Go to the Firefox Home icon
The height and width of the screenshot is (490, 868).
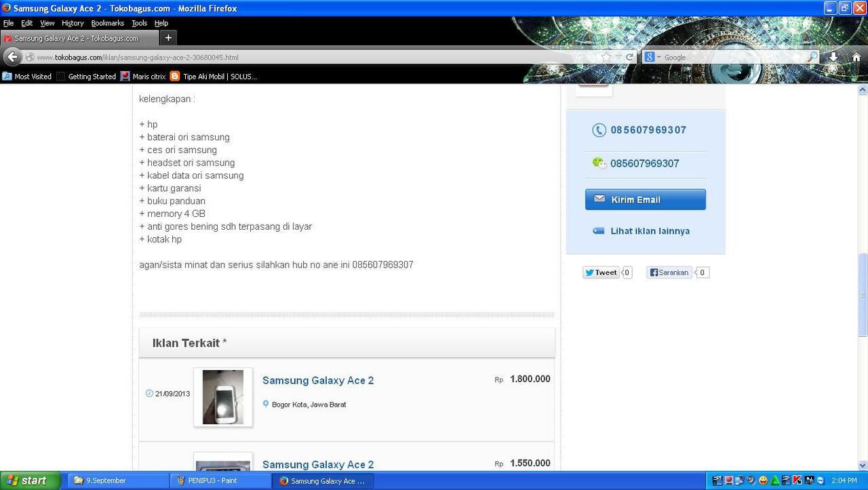[856, 57]
